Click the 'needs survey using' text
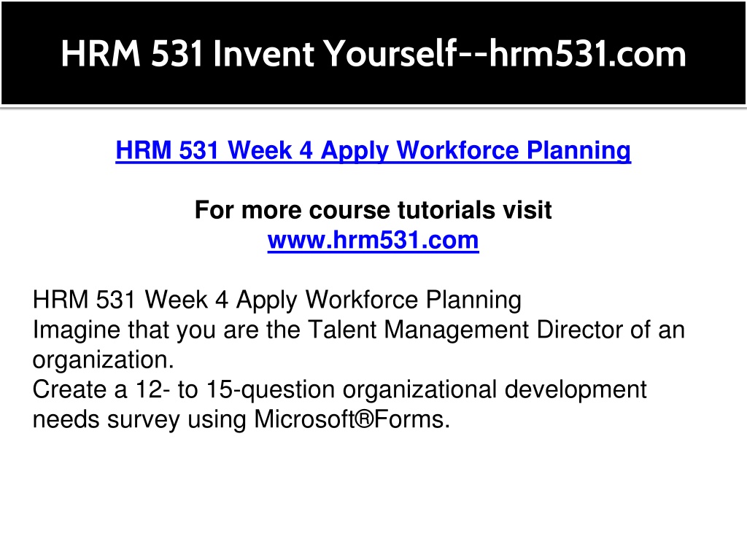The image size is (747, 560). (139, 419)
